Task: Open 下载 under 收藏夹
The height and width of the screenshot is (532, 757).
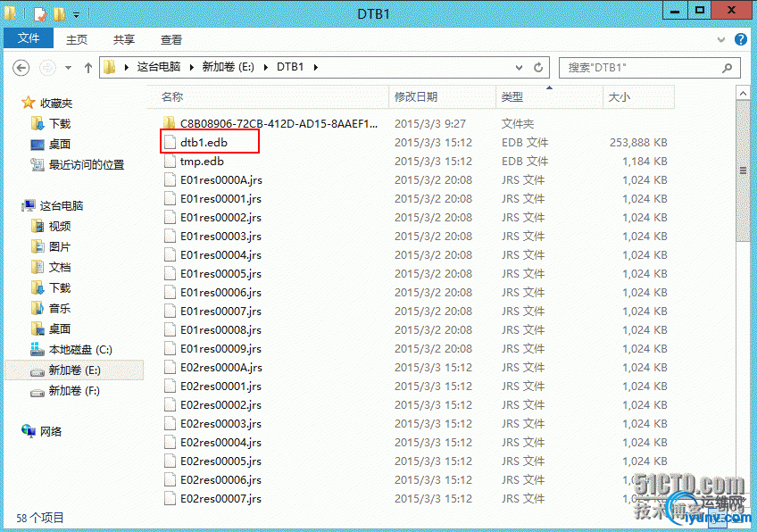Action: pyautogui.click(x=60, y=124)
